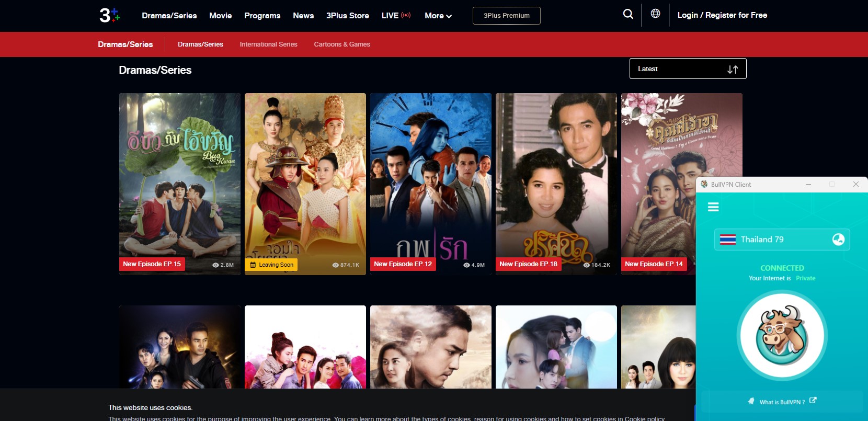Select the Cartoons & Games tab
This screenshot has height=421, width=868.
coord(341,44)
